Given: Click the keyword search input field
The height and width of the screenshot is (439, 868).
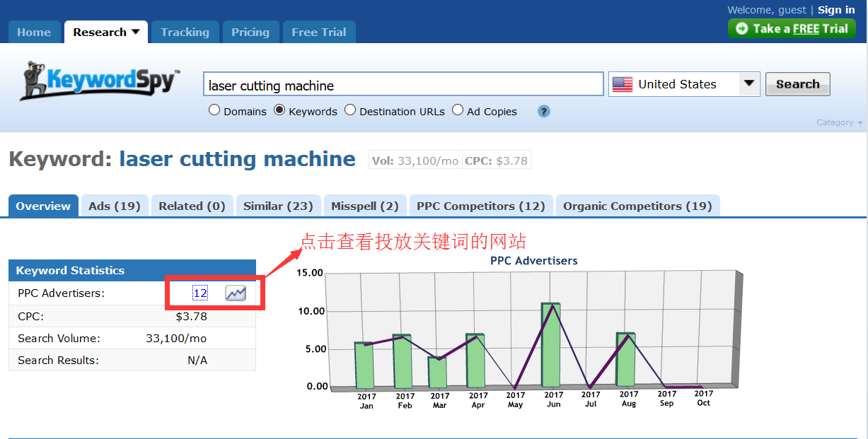Looking at the screenshot, I should (x=403, y=85).
